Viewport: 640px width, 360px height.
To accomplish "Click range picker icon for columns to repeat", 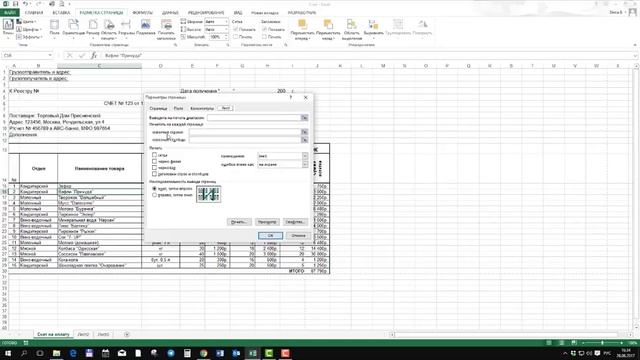I will click(x=304, y=140).
